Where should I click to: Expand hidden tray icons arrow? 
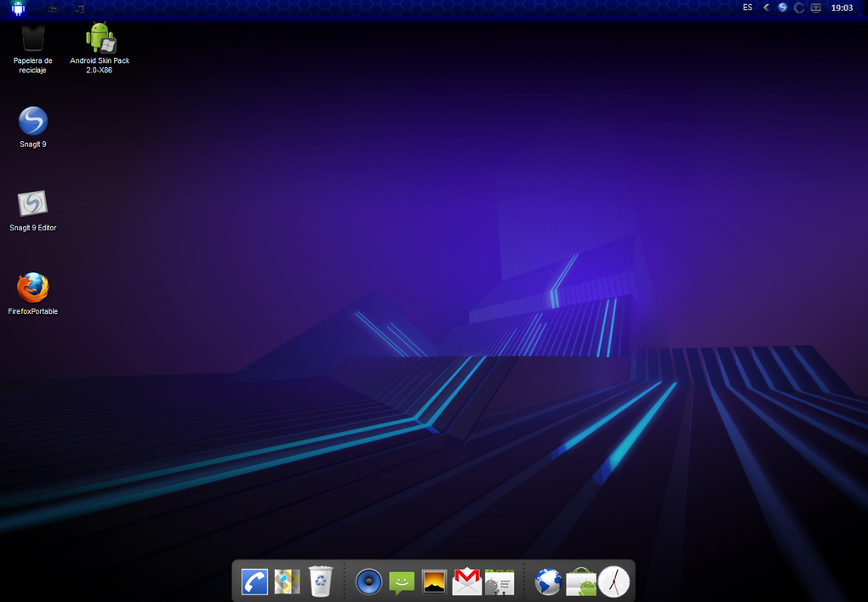click(x=766, y=8)
